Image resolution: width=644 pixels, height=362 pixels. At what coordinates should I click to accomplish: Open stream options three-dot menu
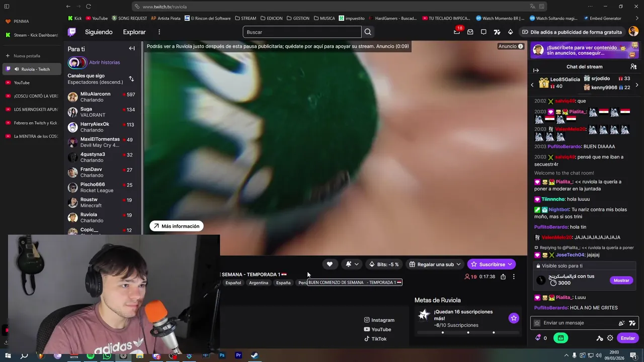tap(514, 277)
